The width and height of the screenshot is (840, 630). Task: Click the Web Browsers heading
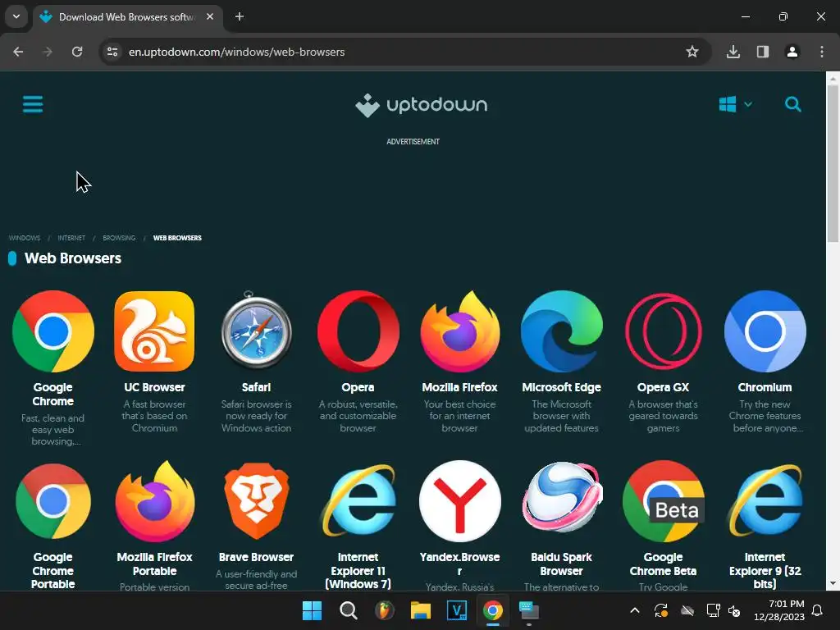point(73,258)
